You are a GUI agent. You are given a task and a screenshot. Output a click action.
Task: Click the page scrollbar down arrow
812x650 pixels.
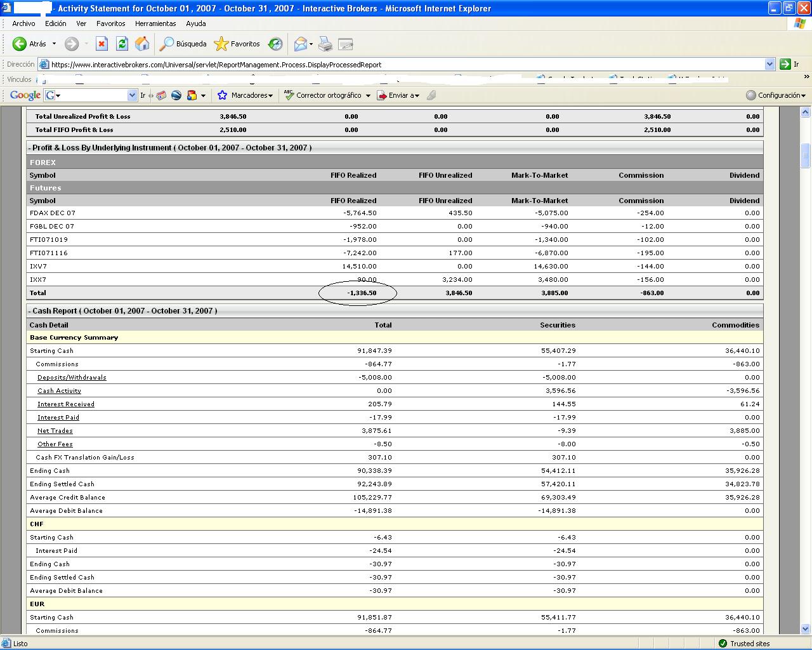coord(806,629)
